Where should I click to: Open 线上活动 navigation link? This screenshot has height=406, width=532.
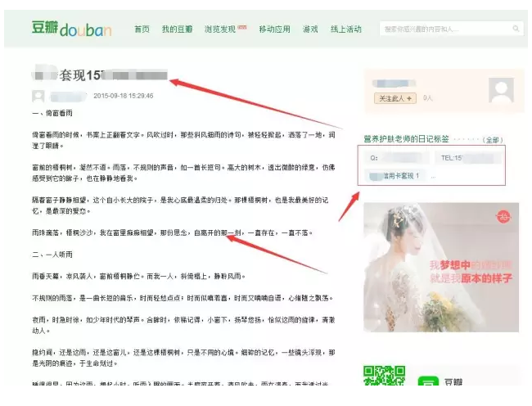click(x=345, y=29)
